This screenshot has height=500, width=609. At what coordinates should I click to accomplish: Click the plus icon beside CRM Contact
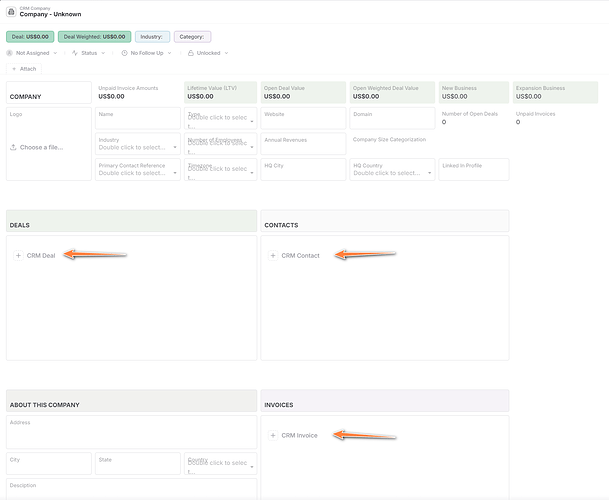[x=273, y=256]
